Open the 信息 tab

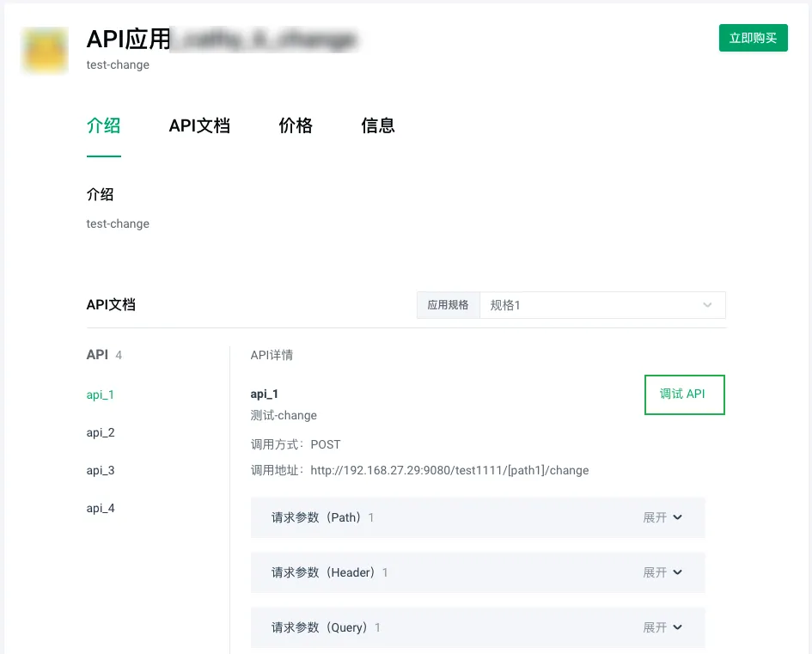coord(378,125)
